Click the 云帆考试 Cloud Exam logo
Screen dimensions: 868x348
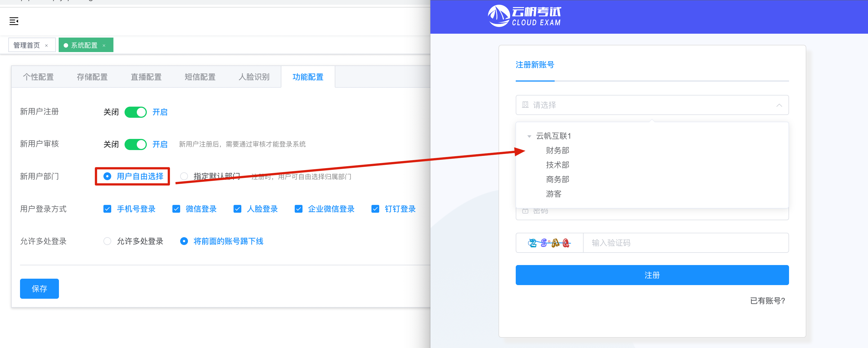click(x=524, y=16)
